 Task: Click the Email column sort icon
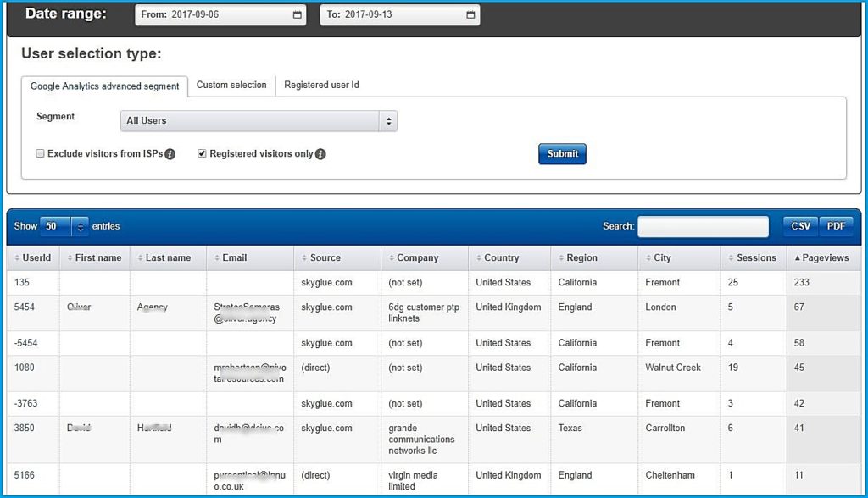(x=216, y=257)
